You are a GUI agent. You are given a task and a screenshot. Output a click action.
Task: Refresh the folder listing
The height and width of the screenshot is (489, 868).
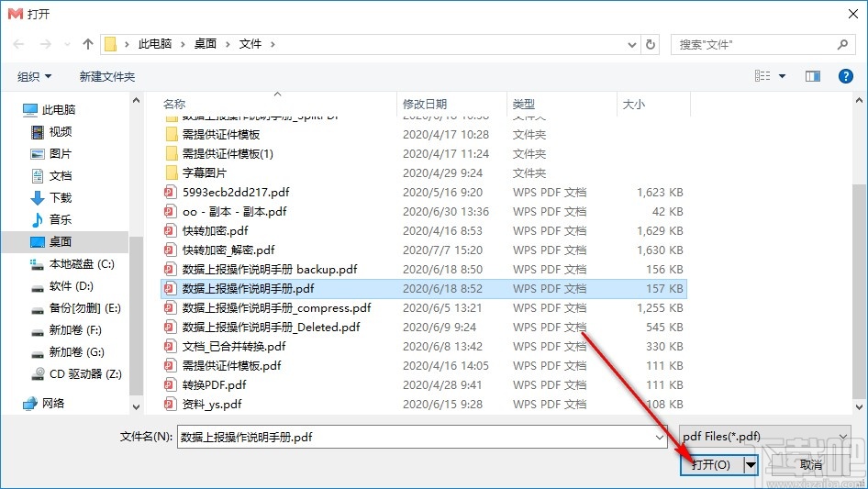point(651,44)
